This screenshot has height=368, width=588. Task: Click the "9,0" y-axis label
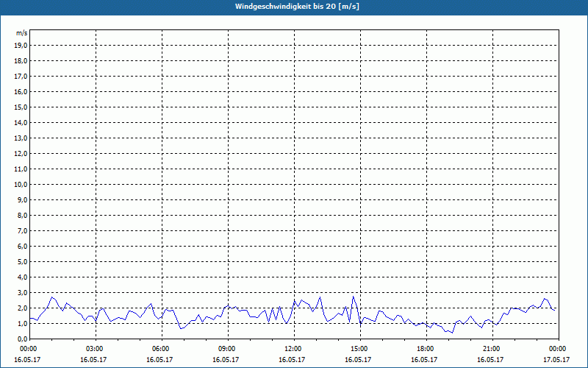coord(23,199)
